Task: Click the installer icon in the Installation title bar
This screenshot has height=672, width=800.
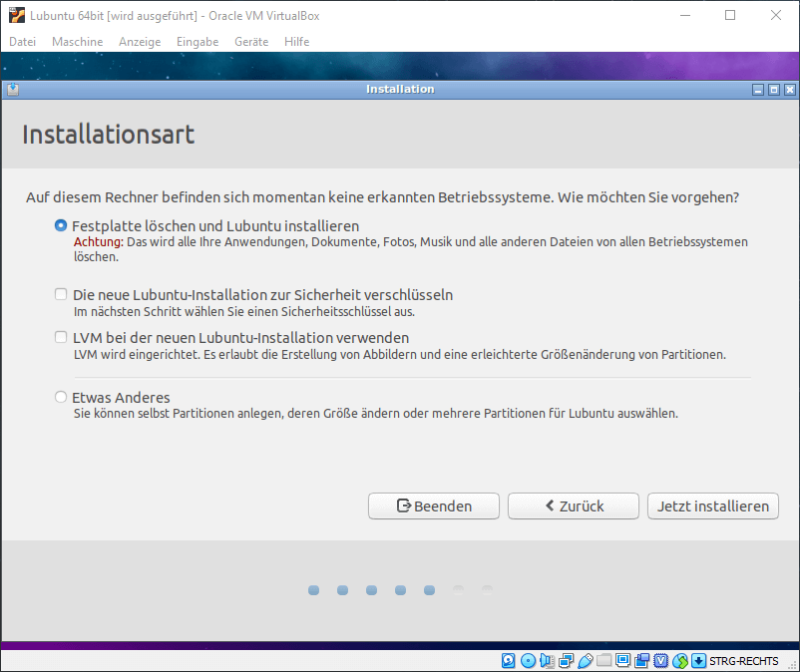Action: tap(13, 89)
